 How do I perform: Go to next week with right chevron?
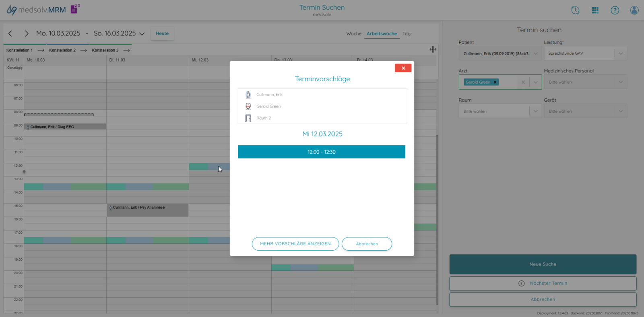click(x=27, y=33)
